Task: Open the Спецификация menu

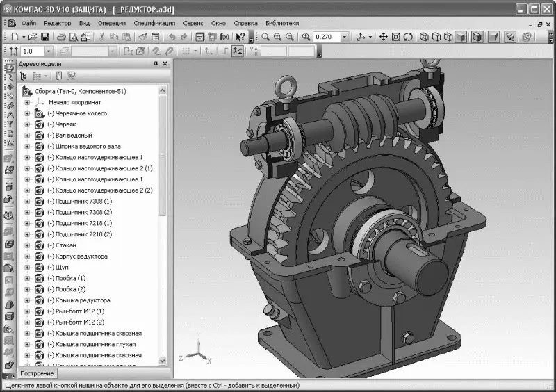Action: (154, 23)
